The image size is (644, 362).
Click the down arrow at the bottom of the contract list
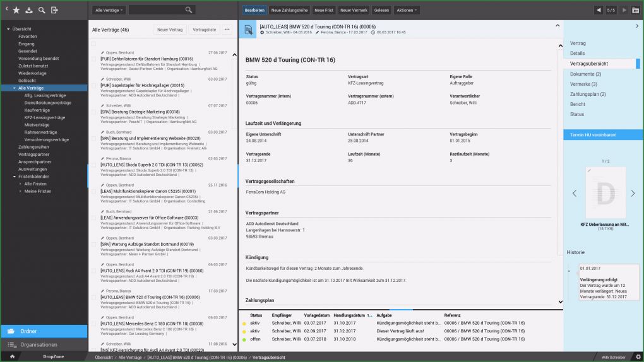coord(234,344)
